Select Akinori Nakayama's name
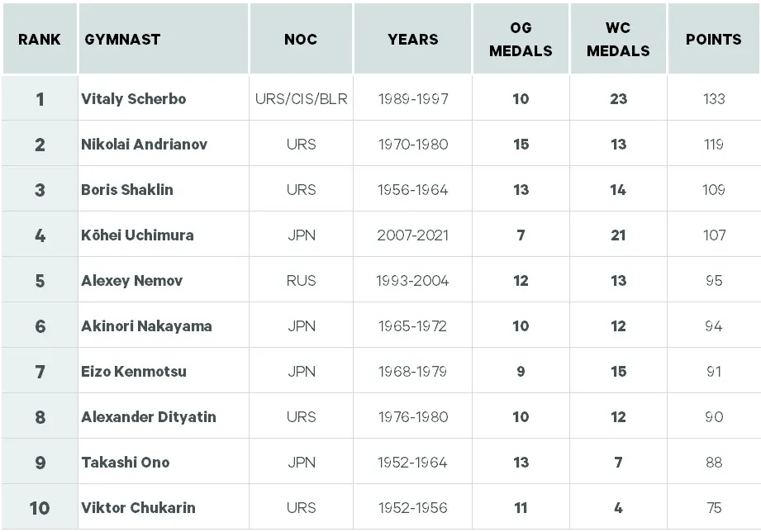Image resolution: width=761 pixels, height=532 pixels. [146, 326]
